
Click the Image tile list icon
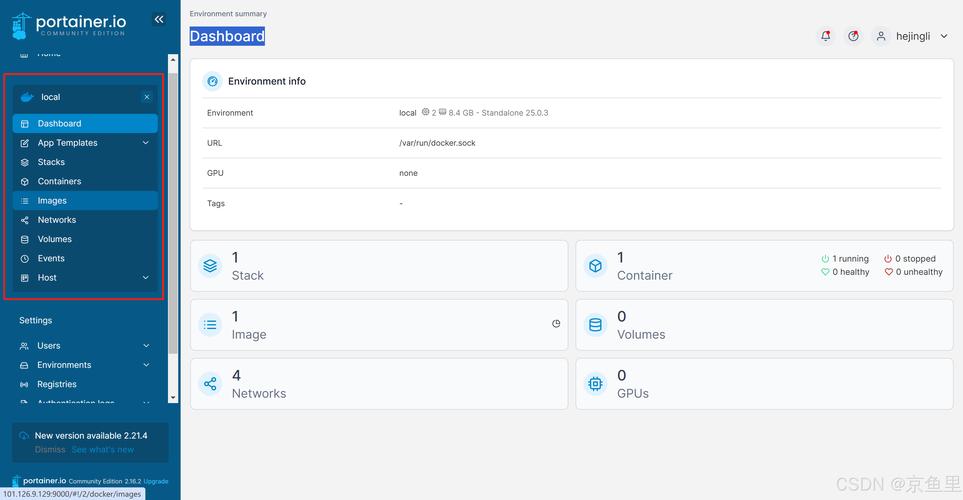[x=210, y=325]
